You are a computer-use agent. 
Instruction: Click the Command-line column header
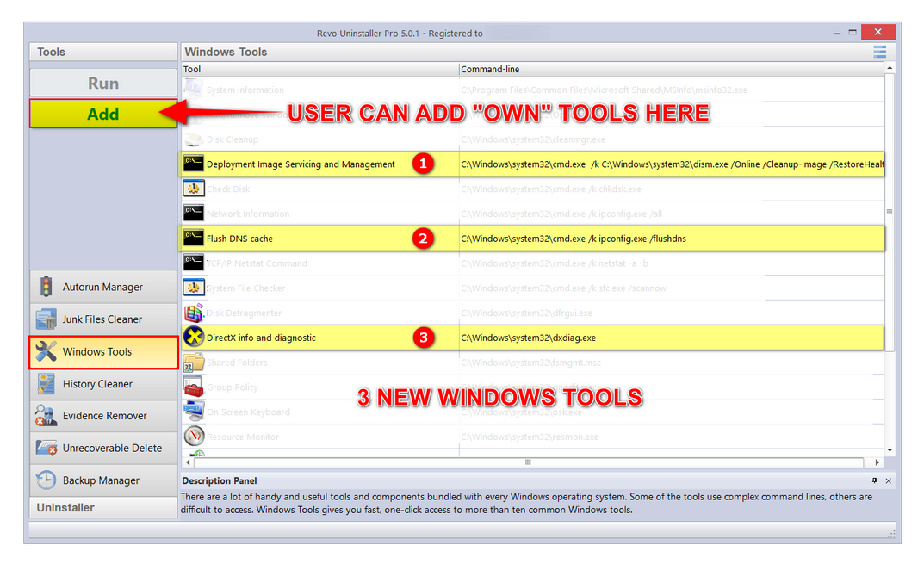tap(671, 69)
